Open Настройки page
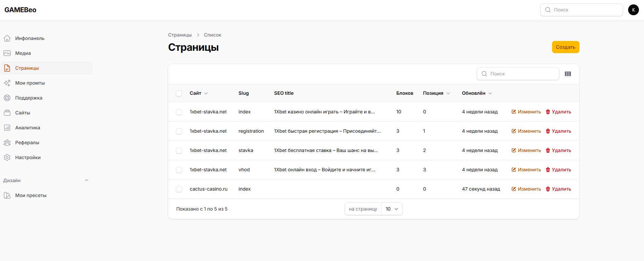Image resolution: width=644 pixels, height=261 pixels. point(47,157)
